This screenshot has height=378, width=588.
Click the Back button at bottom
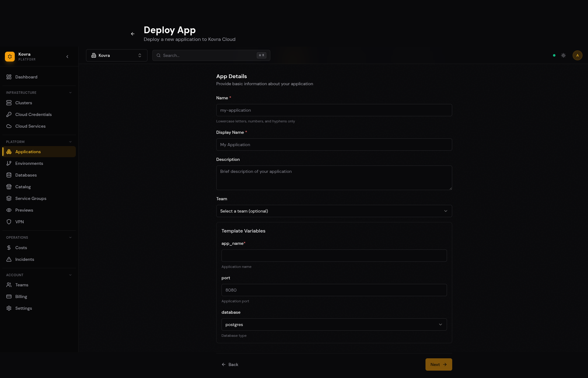230,364
